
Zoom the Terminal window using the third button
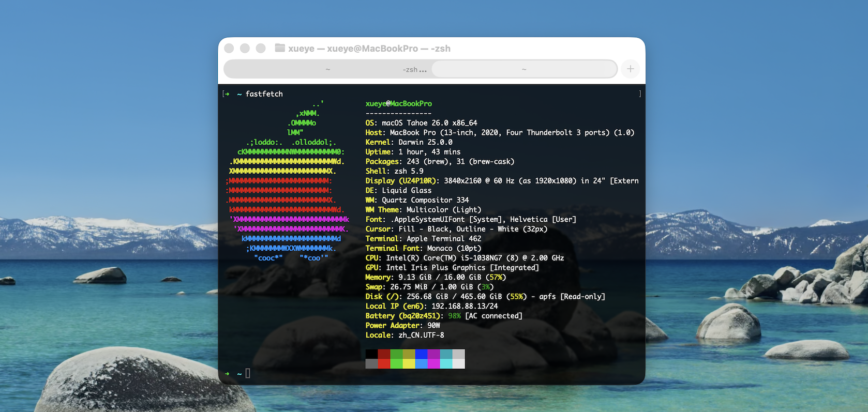261,48
